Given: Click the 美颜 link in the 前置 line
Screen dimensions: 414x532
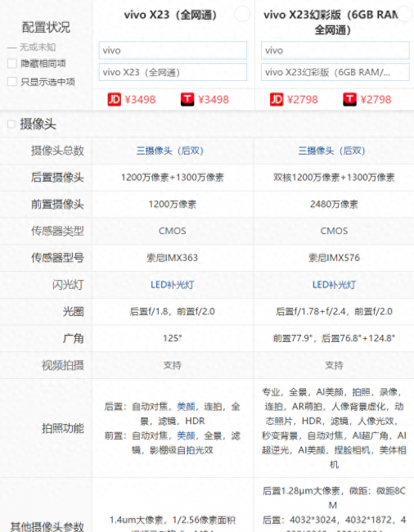Looking at the screenshot, I should click(187, 435).
